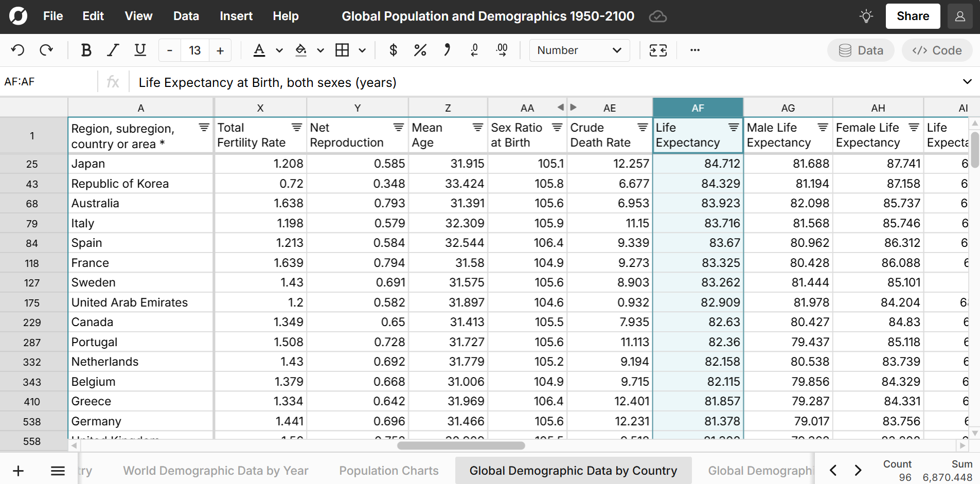The width and height of the screenshot is (980, 484).
Task: Toggle bold formatting
Action: (86, 50)
